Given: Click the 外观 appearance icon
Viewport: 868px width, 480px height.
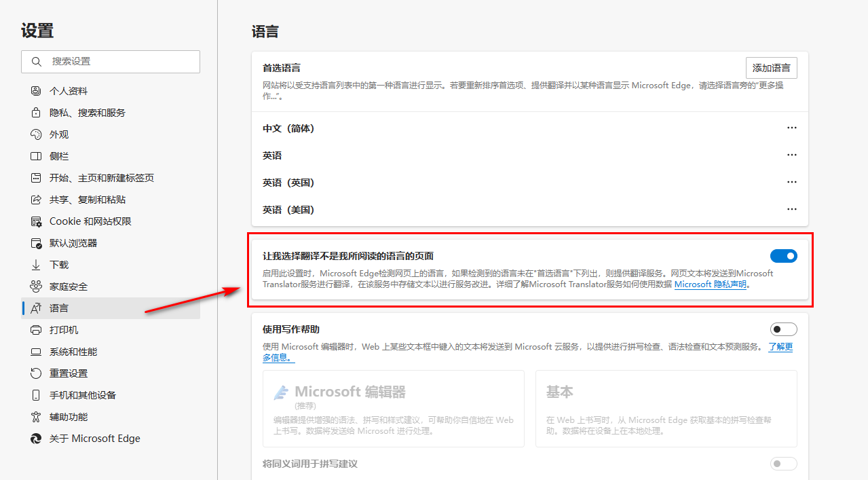Looking at the screenshot, I should (x=36, y=134).
